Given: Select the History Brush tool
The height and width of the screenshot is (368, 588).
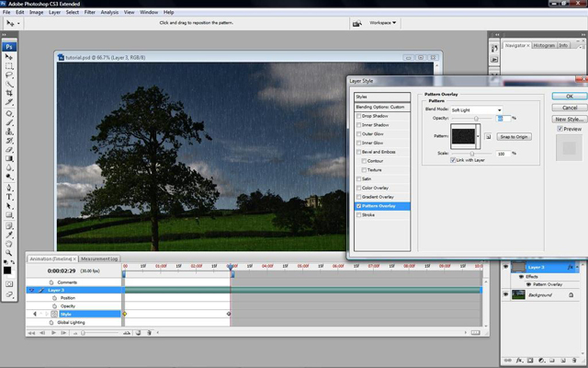Looking at the screenshot, I should click(9, 141).
